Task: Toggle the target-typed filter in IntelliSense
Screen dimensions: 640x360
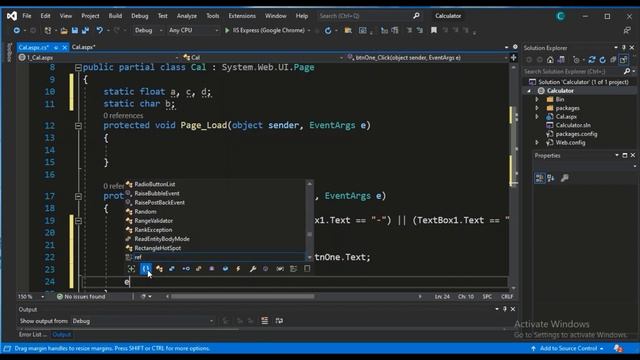Action: click(131, 269)
